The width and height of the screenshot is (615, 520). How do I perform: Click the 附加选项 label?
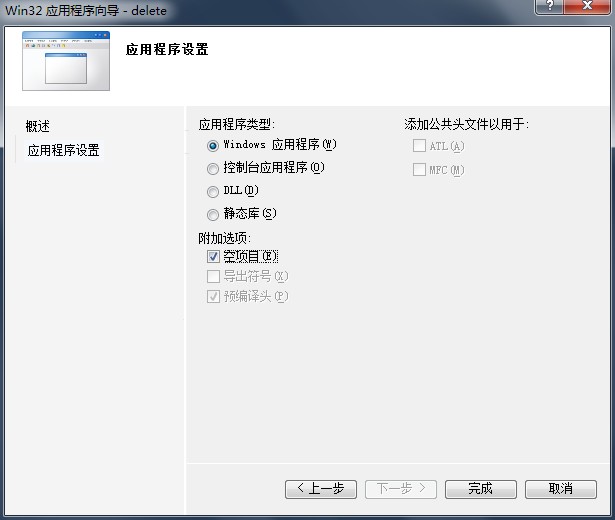pyautogui.click(x=224, y=238)
